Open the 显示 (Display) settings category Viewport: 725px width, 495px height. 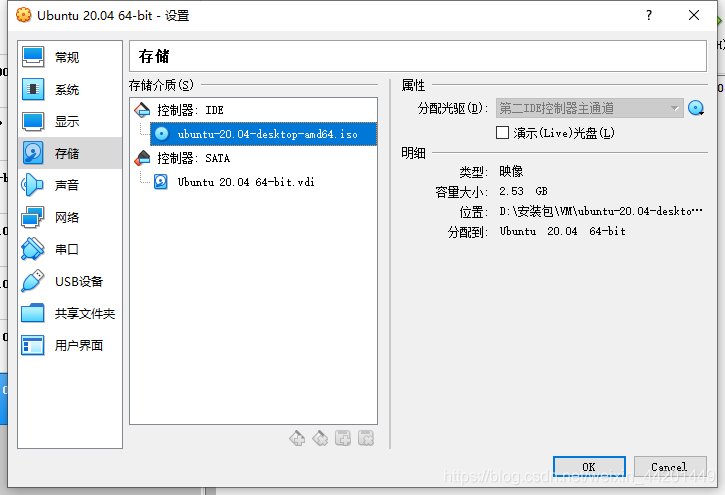[x=70, y=121]
